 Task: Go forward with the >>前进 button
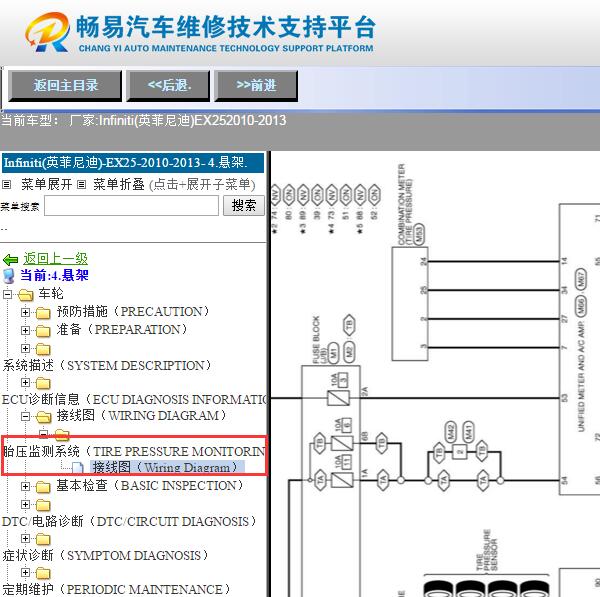(256, 86)
